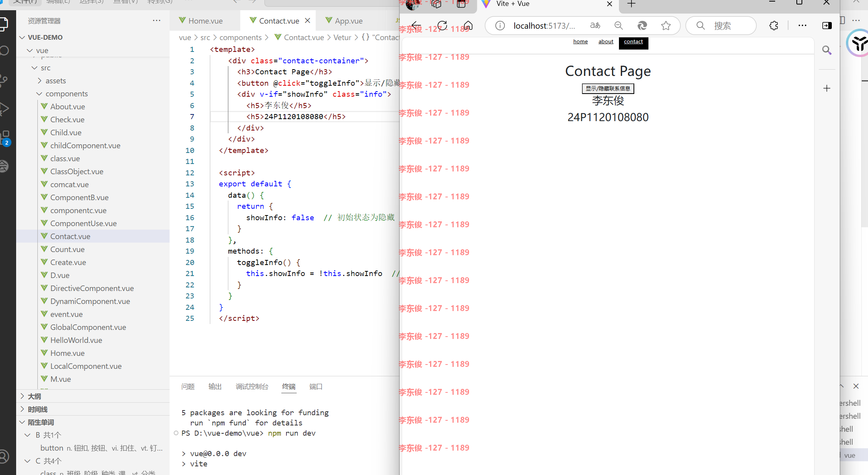Viewport: 868px width, 475px height.
Task: Click sidebar plus add icon
Action: click(x=827, y=88)
